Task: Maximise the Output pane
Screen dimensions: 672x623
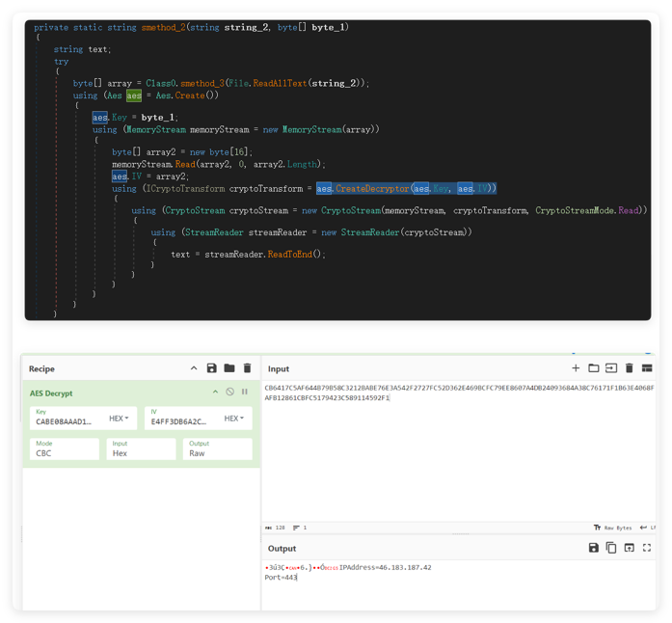Action: [647, 548]
